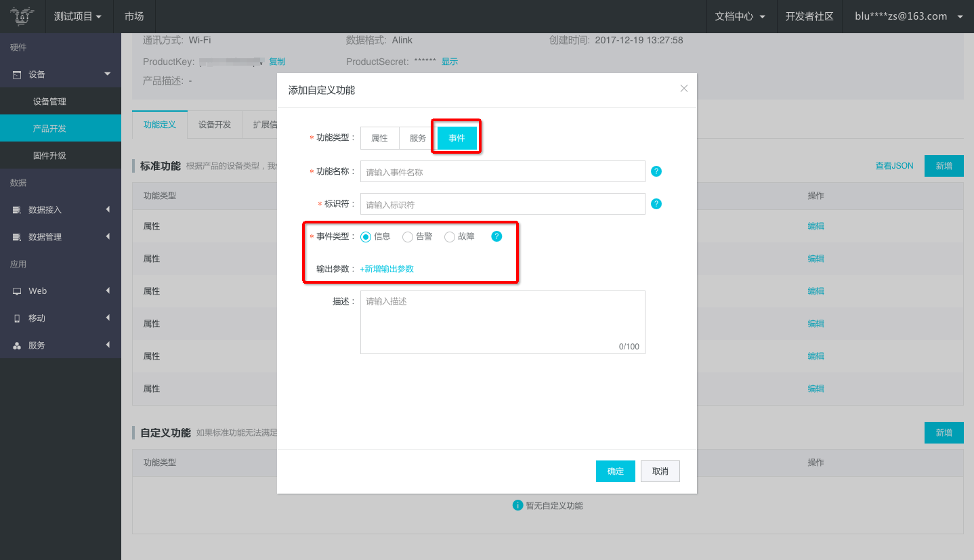Select the 故障 event type radio
The height and width of the screenshot is (560, 974).
tap(450, 236)
